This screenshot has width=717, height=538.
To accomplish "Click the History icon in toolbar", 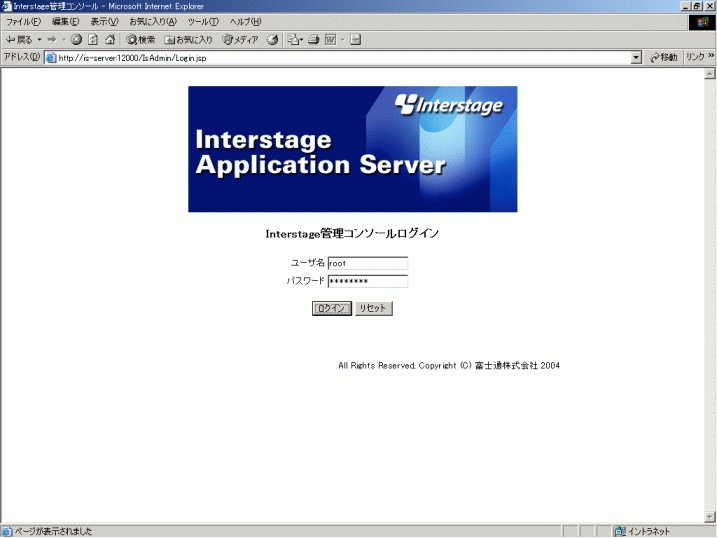I will coord(273,40).
